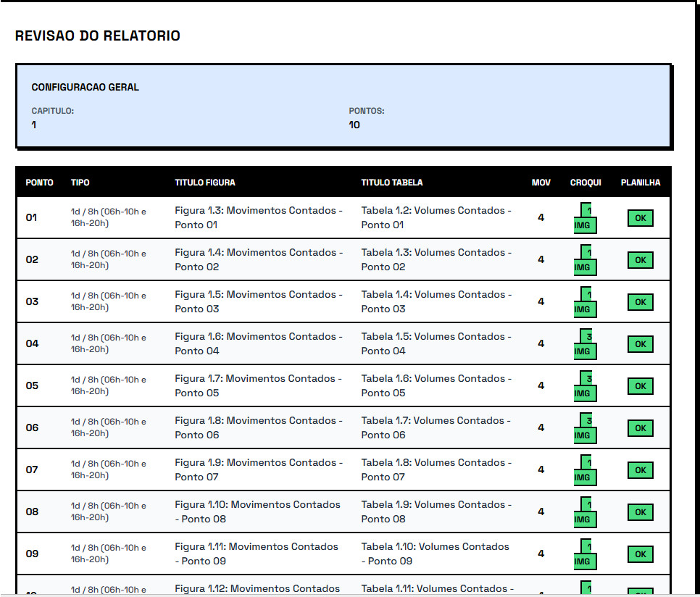Click 'Tabela 1.4: Volumes Contados - Ponto 03'
The height and width of the screenshot is (597, 700).
click(436, 301)
